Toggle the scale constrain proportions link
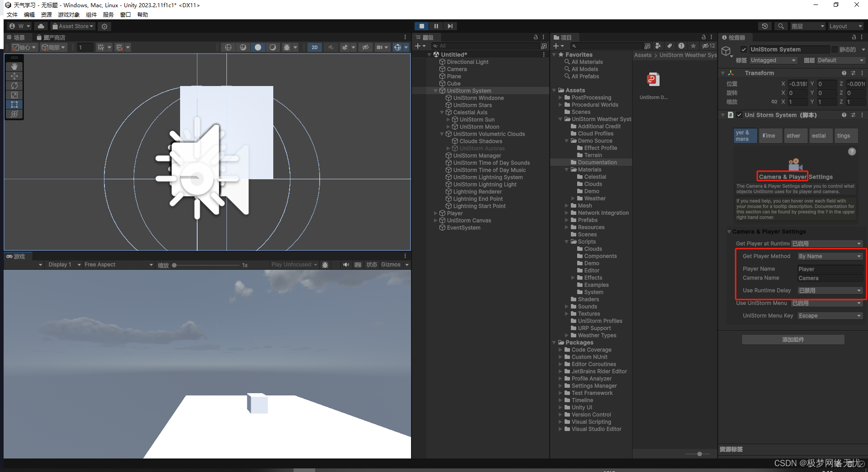Screen dimensions: 868x472 pos(775,102)
